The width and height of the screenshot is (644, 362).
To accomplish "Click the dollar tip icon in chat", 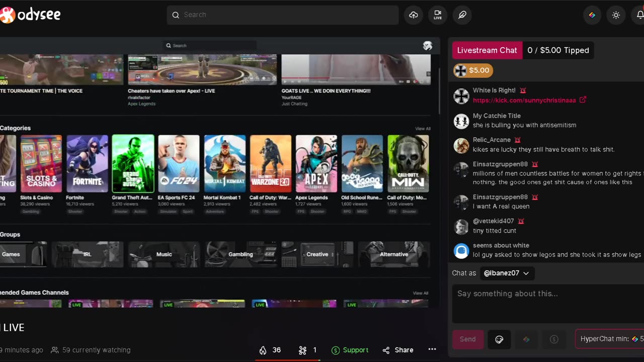I will (x=554, y=339).
